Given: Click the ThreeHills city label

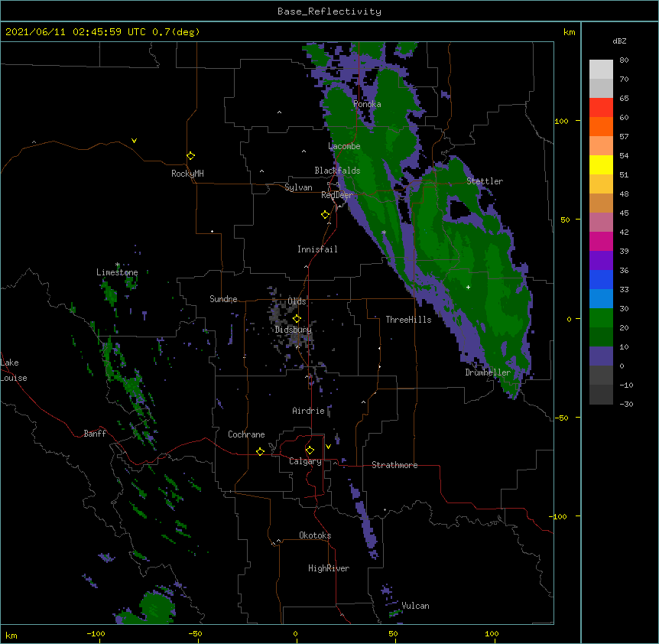Looking at the screenshot, I should [408, 320].
